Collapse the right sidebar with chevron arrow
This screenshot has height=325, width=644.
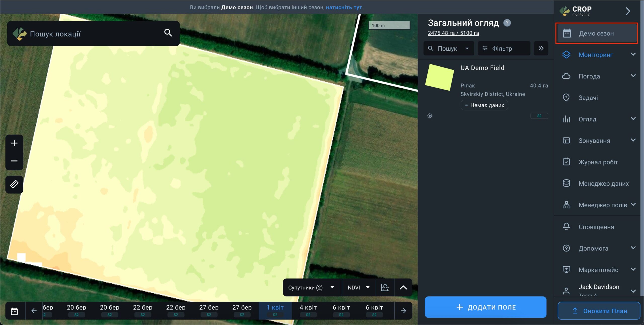pyautogui.click(x=628, y=11)
